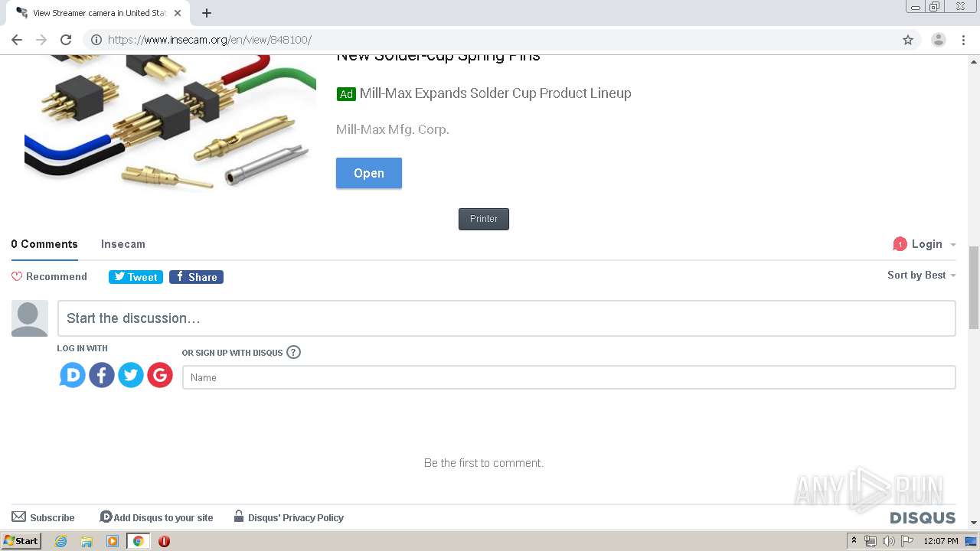The image size is (980, 551).
Task: Click the Name input field
Action: (x=569, y=377)
